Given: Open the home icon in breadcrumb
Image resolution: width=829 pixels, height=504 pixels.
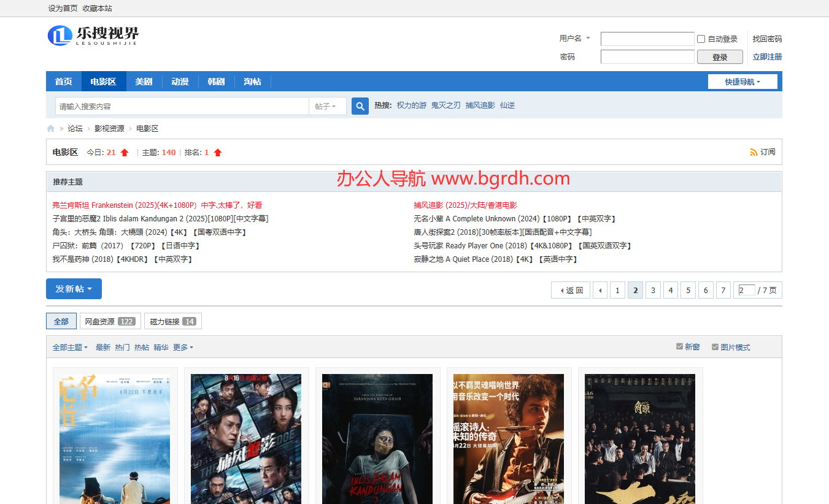Looking at the screenshot, I should coord(51,129).
